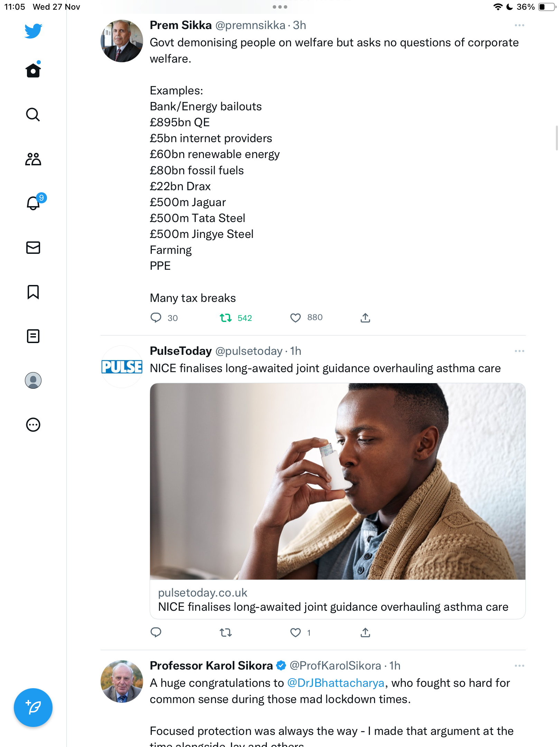
Task: Open the Messages envelope icon
Action: pyautogui.click(x=33, y=248)
